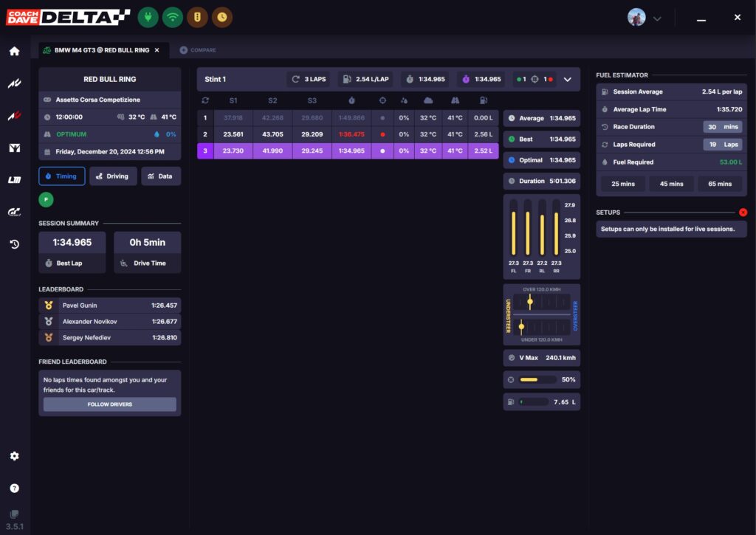Select the Driving view button
756x535 pixels.
113,176
